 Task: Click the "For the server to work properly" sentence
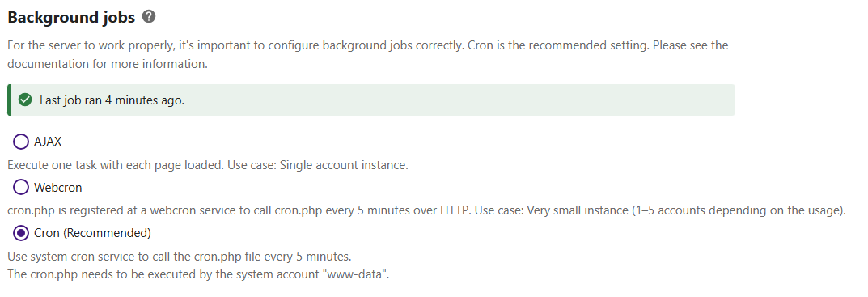pyautogui.click(x=236, y=45)
